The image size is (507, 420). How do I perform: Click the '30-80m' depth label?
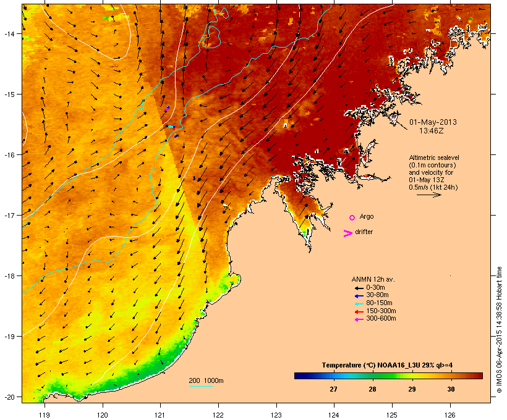tap(377, 295)
